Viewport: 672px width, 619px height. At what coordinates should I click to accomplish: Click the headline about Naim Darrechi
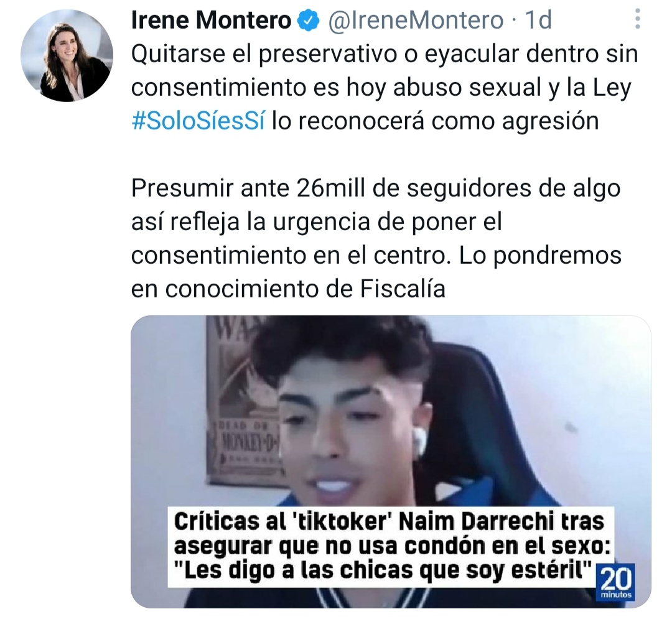(390, 546)
